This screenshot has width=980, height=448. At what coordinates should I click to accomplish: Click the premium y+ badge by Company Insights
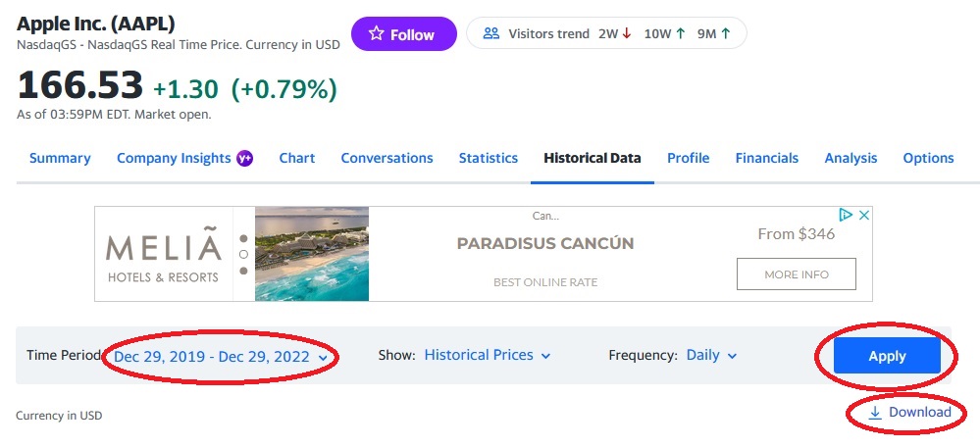coord(245,158)
